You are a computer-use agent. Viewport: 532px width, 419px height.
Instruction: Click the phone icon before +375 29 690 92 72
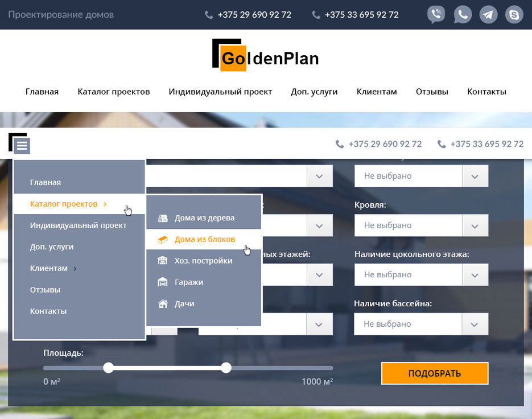click(x=208, y=15)
